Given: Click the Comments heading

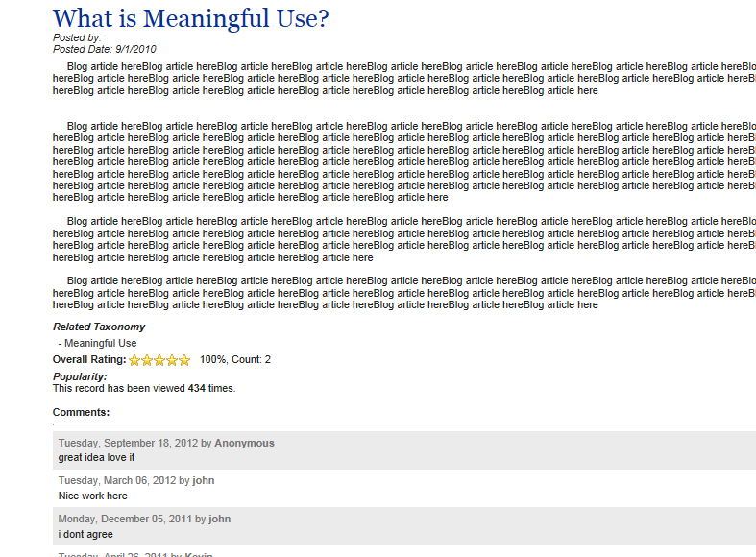Looking at the screenshot, I should pos(81,412).
